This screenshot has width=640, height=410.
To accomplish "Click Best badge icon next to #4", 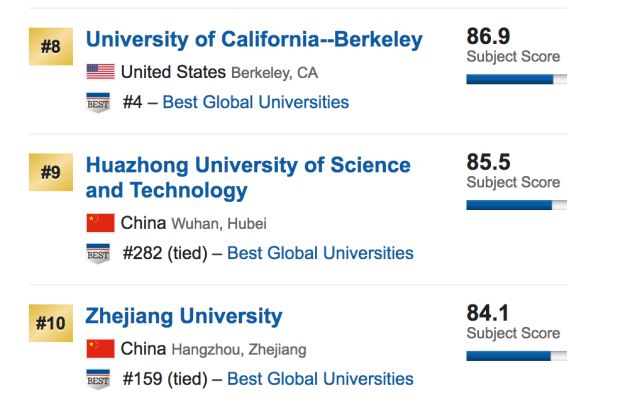I will point(98,102).
